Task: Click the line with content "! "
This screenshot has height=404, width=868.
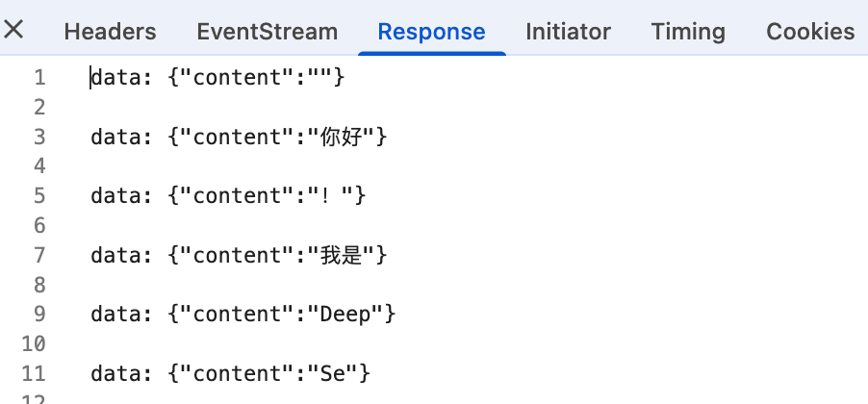Action: (229, 196)
